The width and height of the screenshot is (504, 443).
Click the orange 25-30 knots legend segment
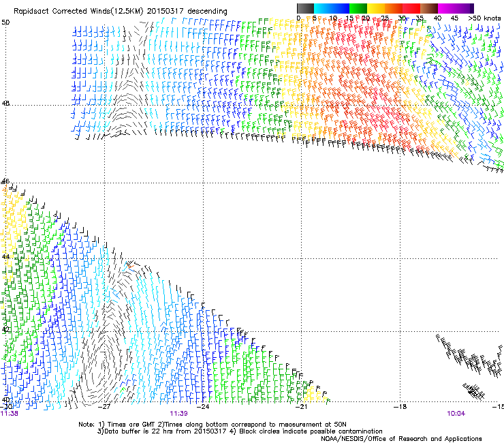[x=394, y=8]
